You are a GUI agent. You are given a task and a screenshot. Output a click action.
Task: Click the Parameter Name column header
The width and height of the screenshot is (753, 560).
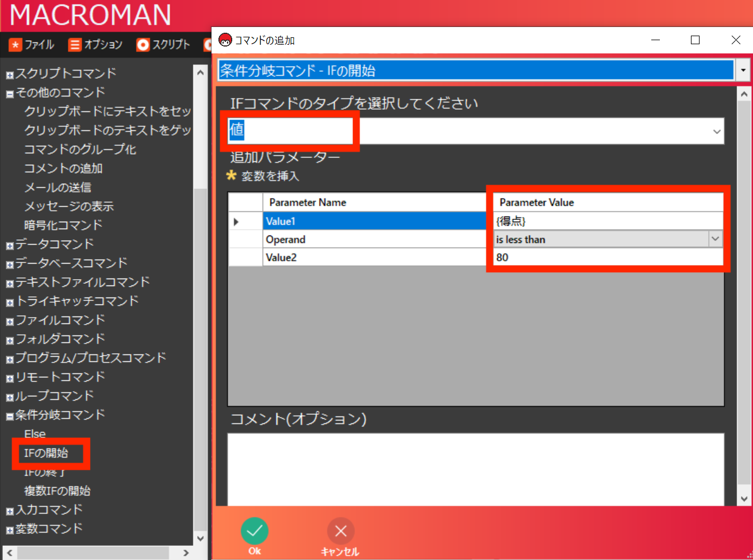375,202
